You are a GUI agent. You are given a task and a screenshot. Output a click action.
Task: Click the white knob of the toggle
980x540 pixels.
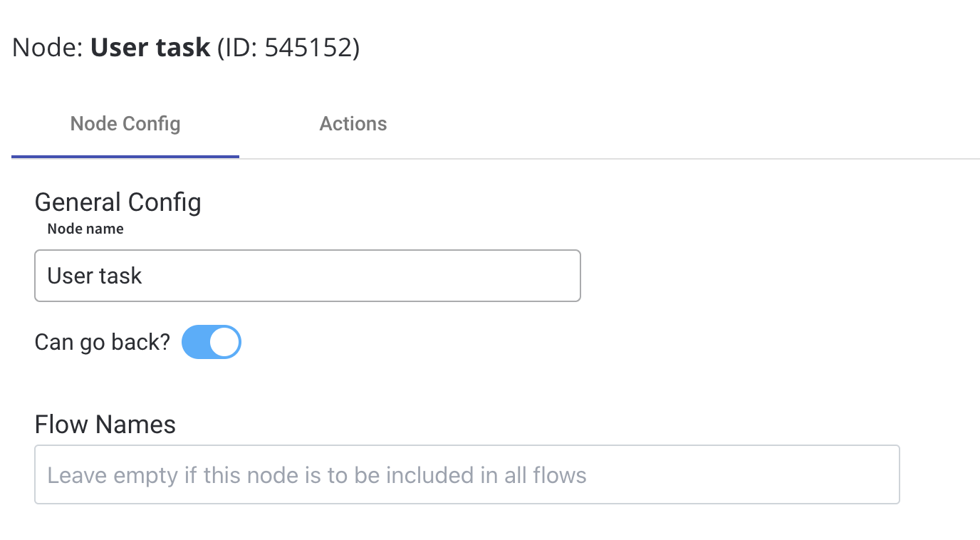pos(225,343)
